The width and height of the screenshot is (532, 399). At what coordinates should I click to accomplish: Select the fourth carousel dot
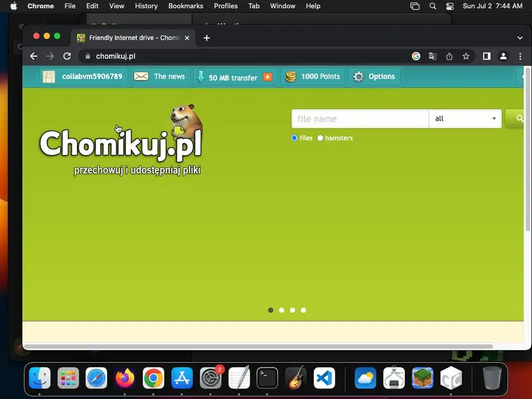coord(303,310)
